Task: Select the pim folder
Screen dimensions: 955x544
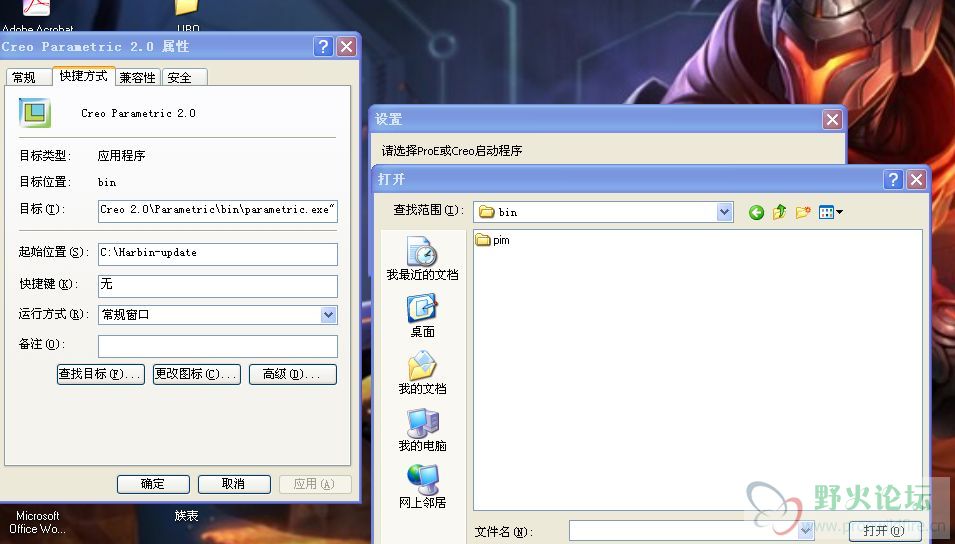Action: [492, 240]
